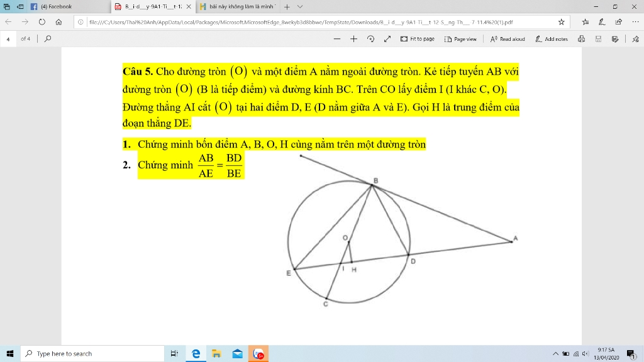Open Task View on taskbar
This screenshot has width=644, height=362.
pos(174,353)
